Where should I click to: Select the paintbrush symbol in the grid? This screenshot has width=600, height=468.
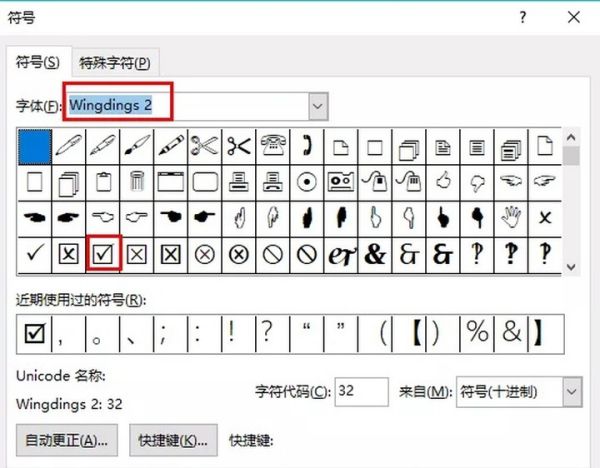(137, 147)
